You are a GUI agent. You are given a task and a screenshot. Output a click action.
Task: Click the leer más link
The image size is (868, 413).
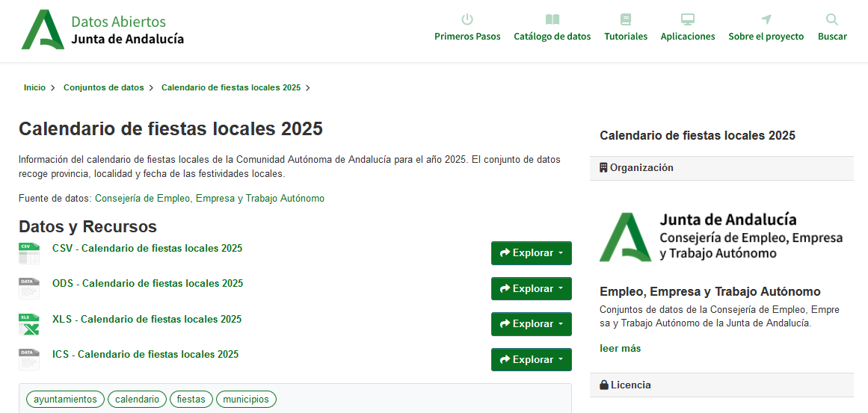click(x=620, y=348)
